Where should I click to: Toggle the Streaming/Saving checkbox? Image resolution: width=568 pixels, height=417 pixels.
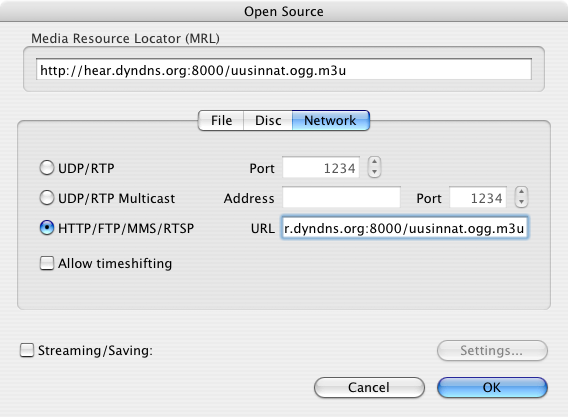(x=27, y=350)
